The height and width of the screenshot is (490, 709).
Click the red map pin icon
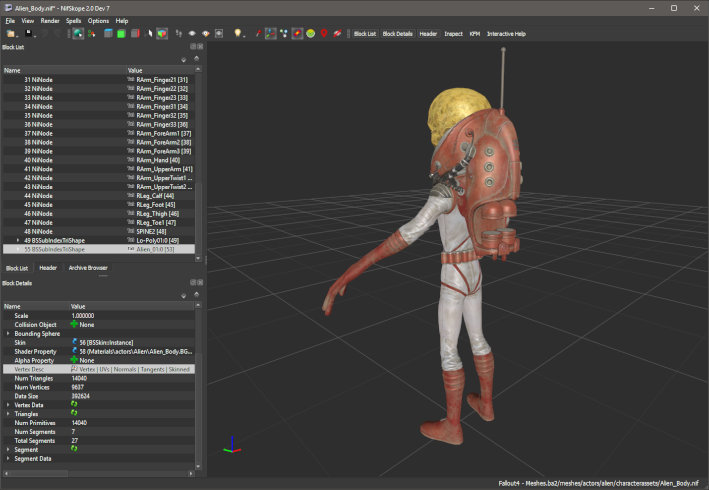pos(324,34)
